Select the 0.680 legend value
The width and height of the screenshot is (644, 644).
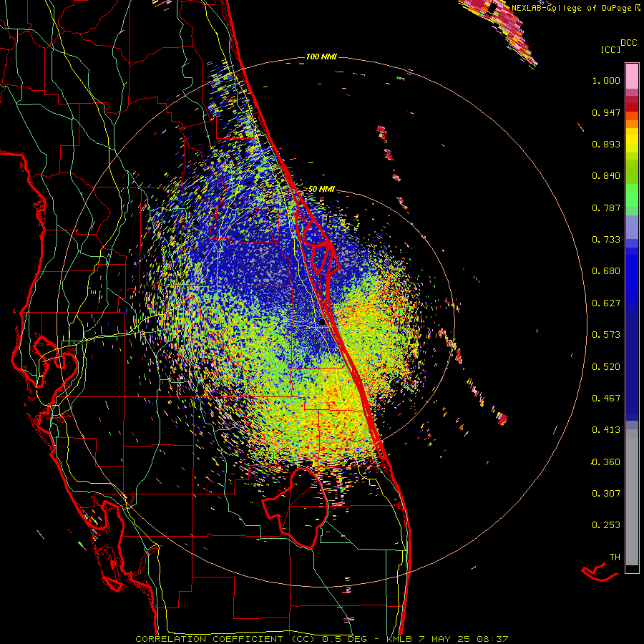coord(606,271)
